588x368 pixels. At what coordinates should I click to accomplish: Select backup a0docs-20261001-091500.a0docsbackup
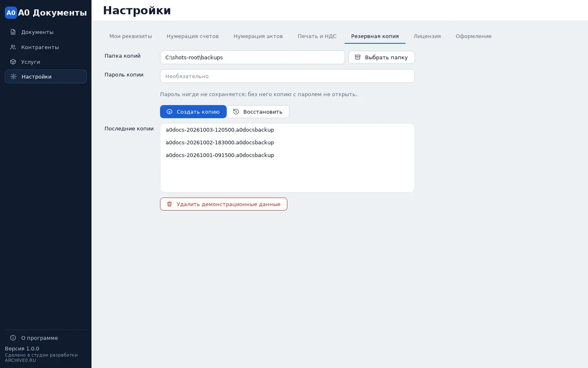point(287,155)
